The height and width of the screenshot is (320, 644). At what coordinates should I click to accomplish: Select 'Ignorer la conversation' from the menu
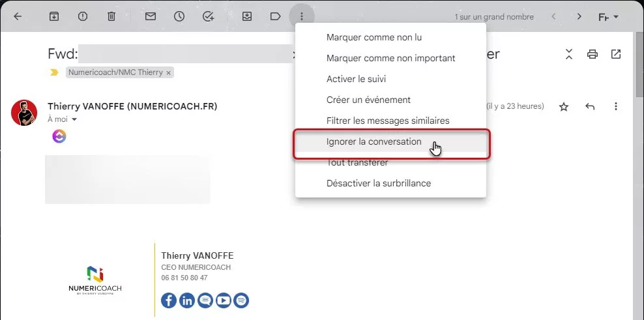click(x=373, y=141)
